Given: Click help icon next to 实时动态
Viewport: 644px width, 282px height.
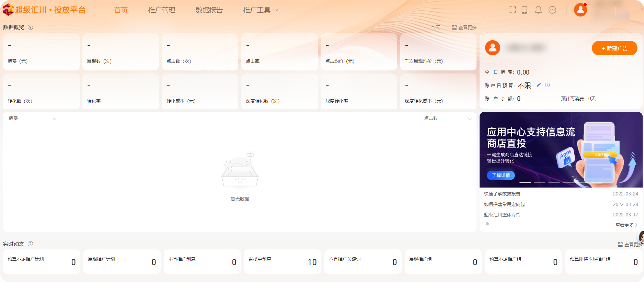Looking at the screenshot, I should tap(30, 244).
